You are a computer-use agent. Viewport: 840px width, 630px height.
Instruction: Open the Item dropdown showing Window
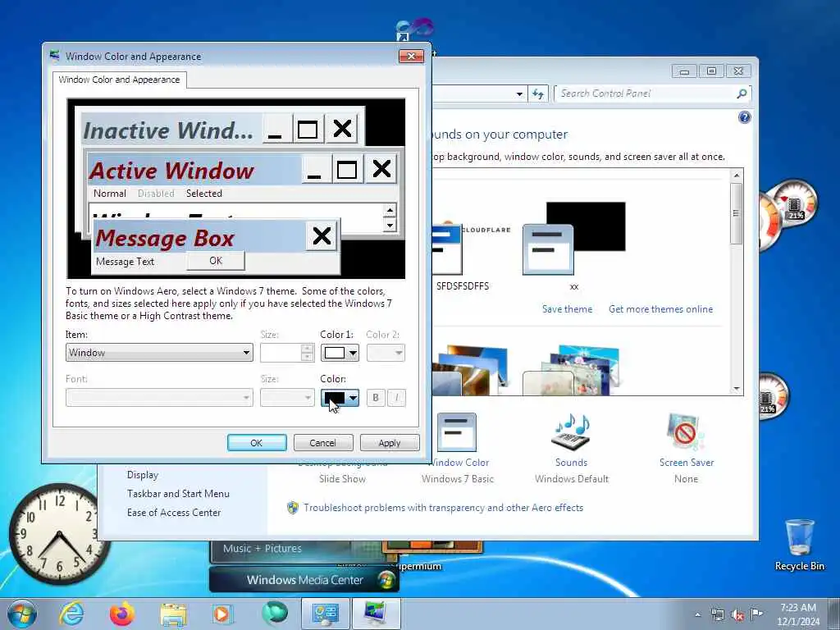159,353
